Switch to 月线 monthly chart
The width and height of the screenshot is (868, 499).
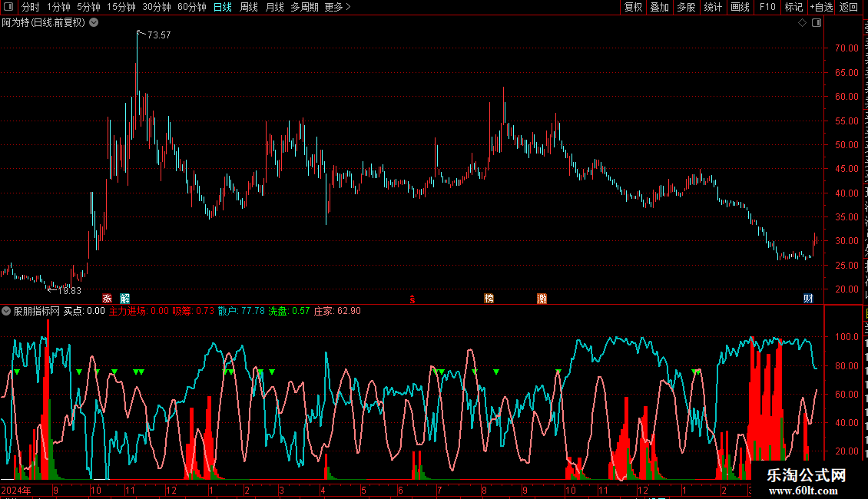point(274,7)
